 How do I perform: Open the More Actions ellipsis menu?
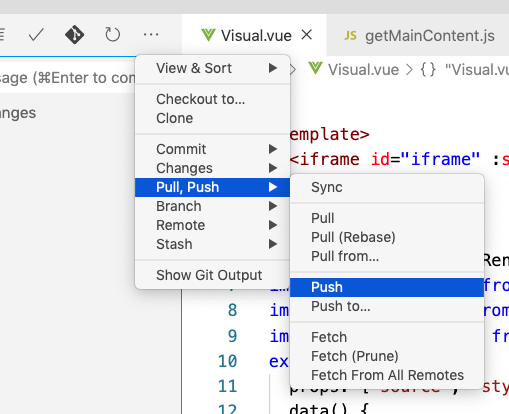click(151, 34)
